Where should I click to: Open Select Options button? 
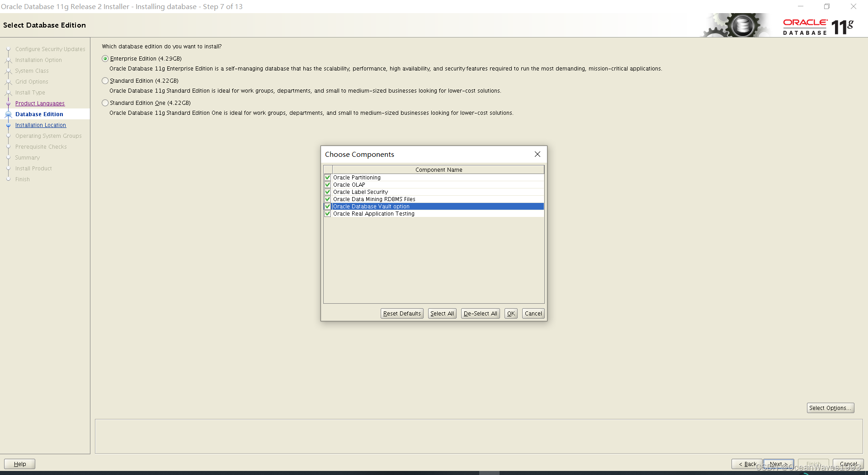click(830, 408)
